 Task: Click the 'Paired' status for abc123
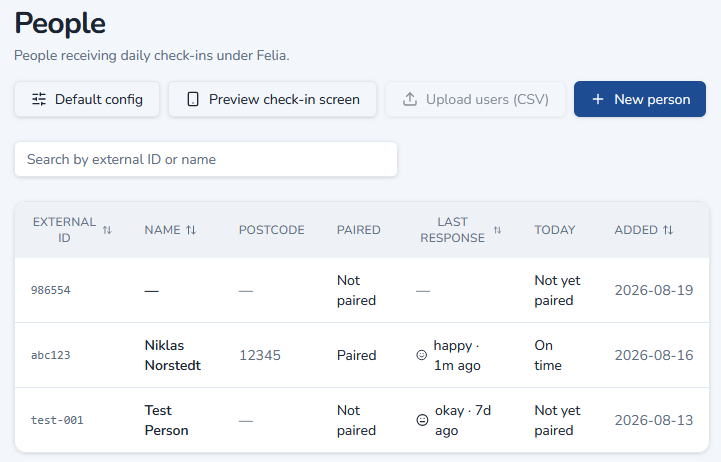coord(356,355)
